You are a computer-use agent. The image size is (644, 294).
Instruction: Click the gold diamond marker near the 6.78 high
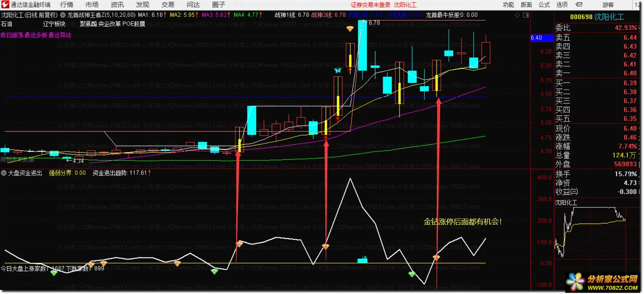(x=350, y=29)
